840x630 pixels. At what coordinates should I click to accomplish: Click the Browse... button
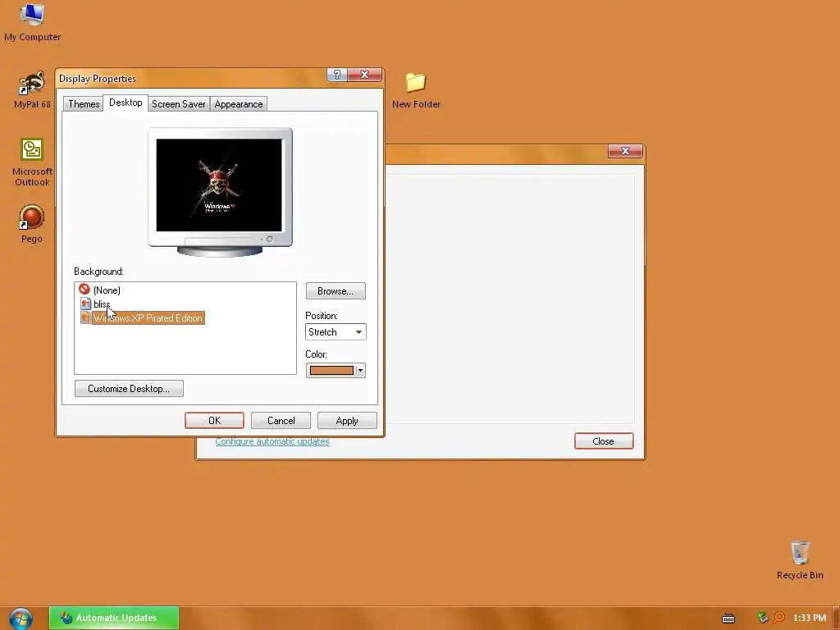pos(336,291)
